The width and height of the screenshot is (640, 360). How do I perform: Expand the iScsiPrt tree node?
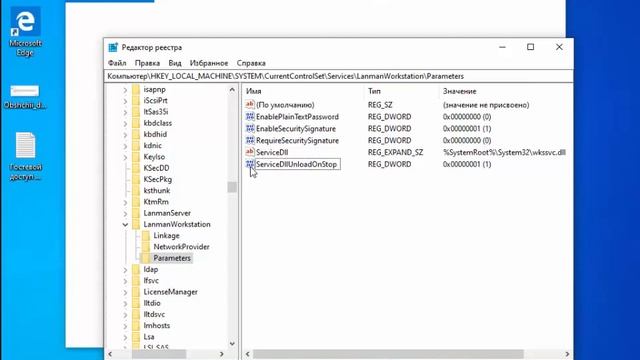tap(125, 100)
